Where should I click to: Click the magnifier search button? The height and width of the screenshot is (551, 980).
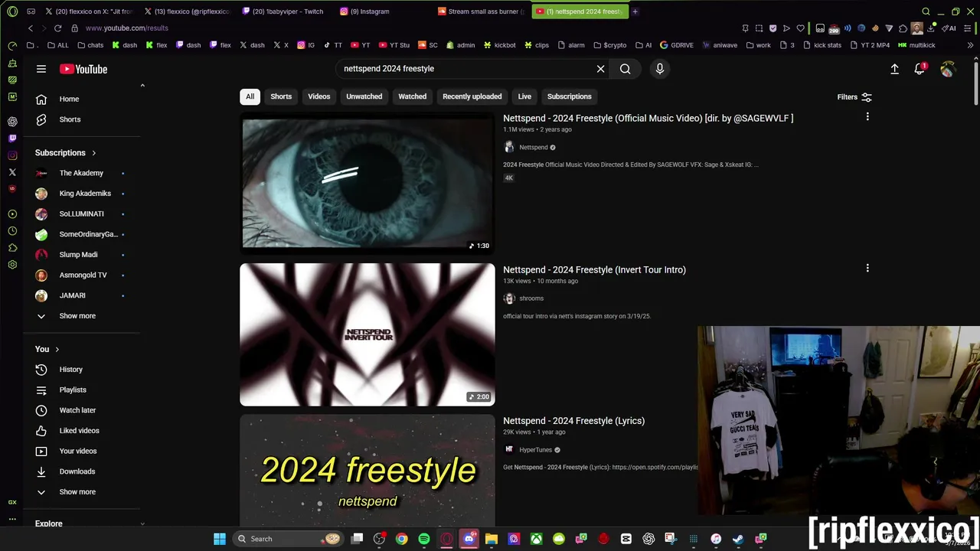(x=625, y=69)
